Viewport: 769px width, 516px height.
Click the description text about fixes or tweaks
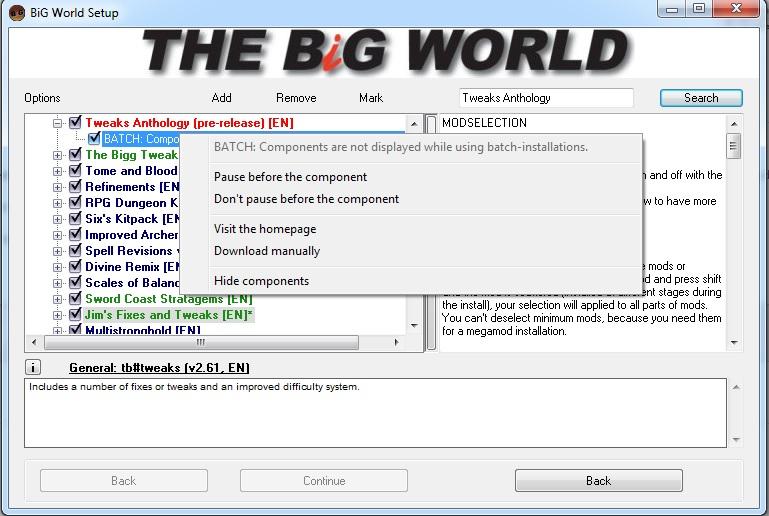point(194,387)
